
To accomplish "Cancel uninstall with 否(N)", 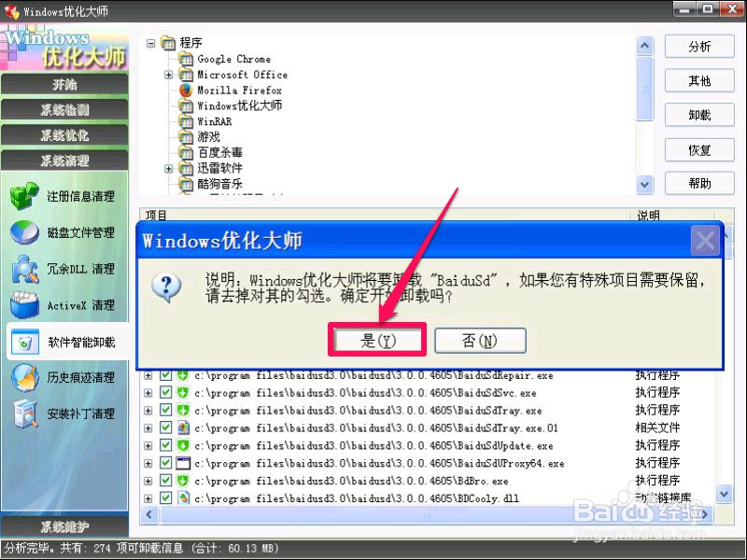I will [480, 340].
